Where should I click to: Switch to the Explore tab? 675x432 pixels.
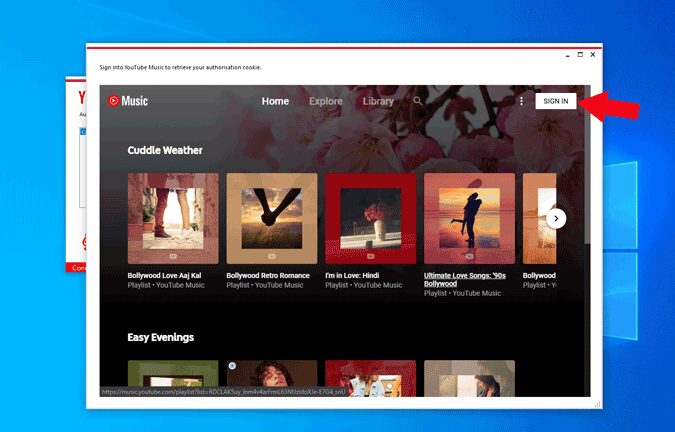click(x=326, y=101)
